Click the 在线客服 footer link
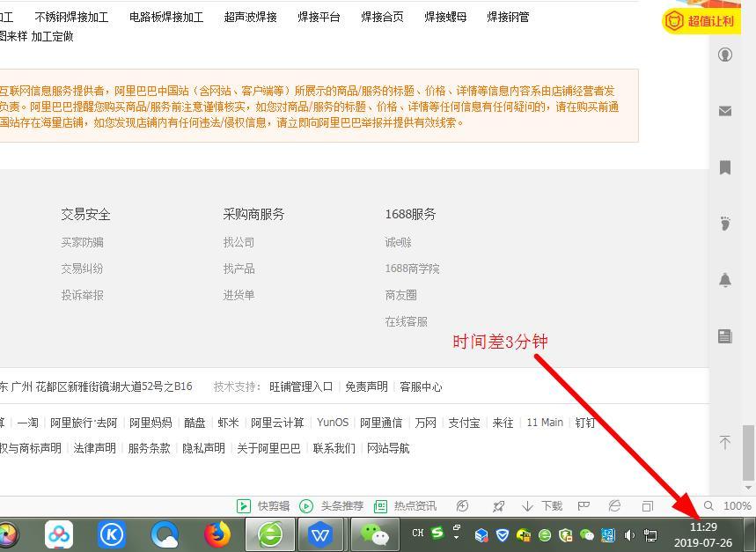The width and height of the screenshot is (756, 552). (x=406, y=321)
